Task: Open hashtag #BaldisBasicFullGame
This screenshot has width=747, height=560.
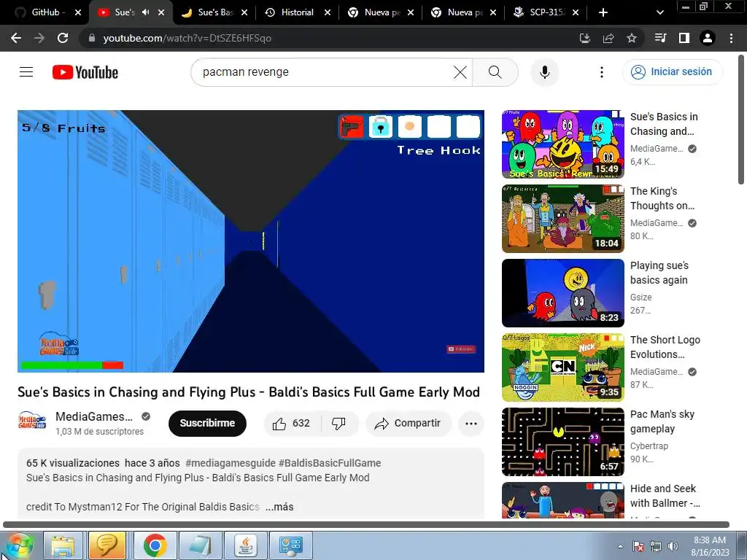Action: tap(330, 463)
